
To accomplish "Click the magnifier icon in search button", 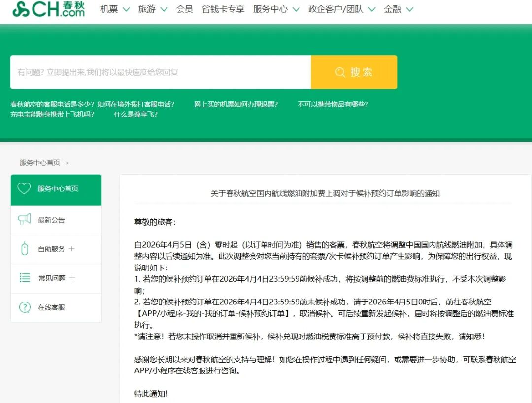I will [x=340, y=72].
